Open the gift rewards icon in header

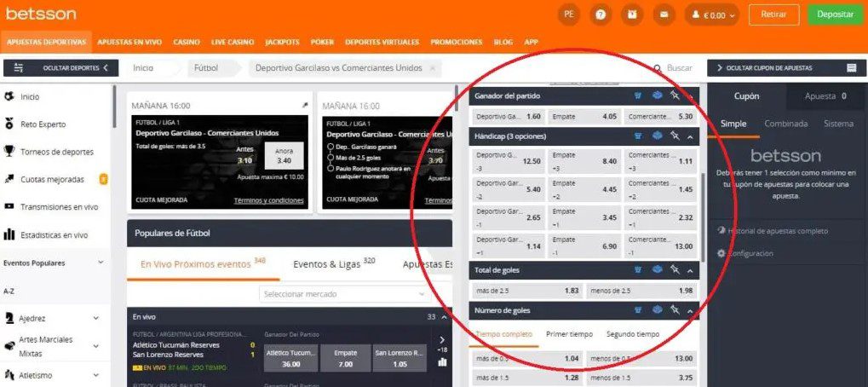[x=632, y=15]
